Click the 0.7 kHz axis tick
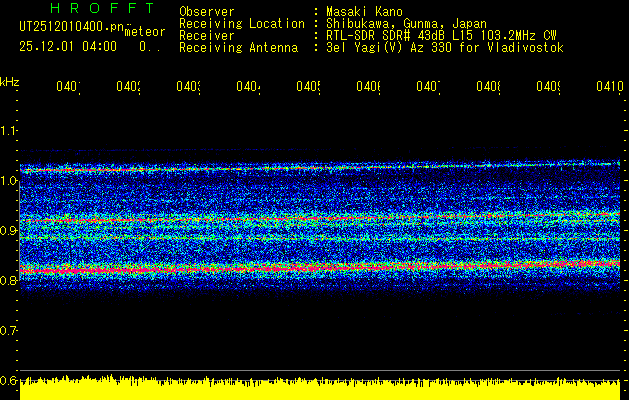 pyautogui.click(x=9, y=330)
